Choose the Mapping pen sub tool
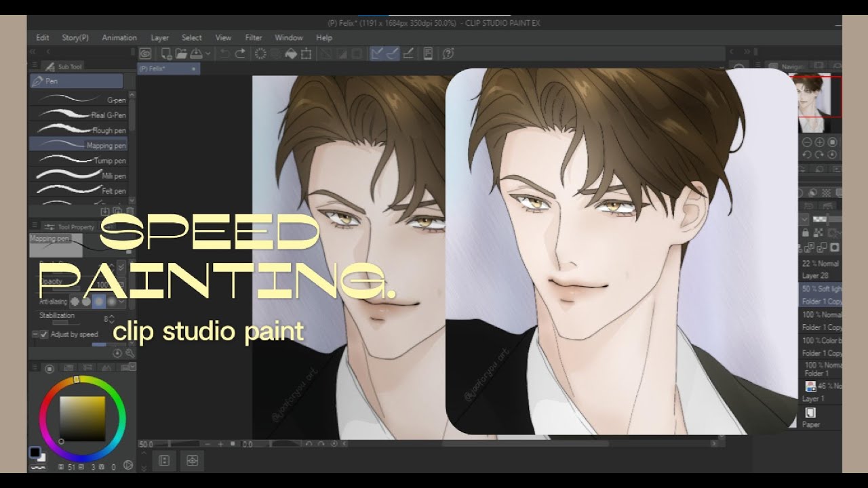The height and width of the screenshot is (488, 868). click(x=79, y=145)
